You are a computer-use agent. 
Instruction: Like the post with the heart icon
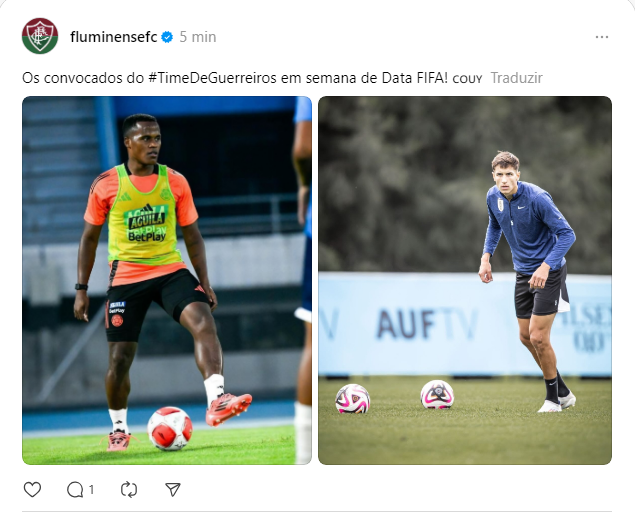[x=32, y=489]
